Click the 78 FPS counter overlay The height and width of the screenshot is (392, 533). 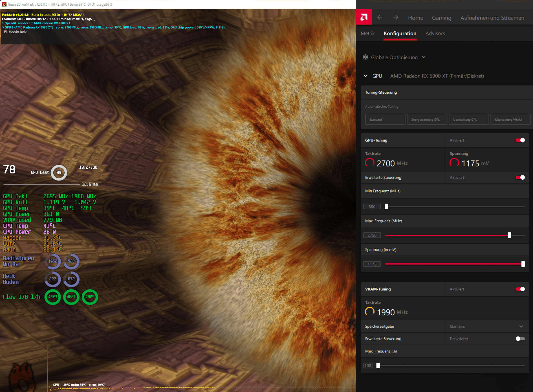[9, 169]
